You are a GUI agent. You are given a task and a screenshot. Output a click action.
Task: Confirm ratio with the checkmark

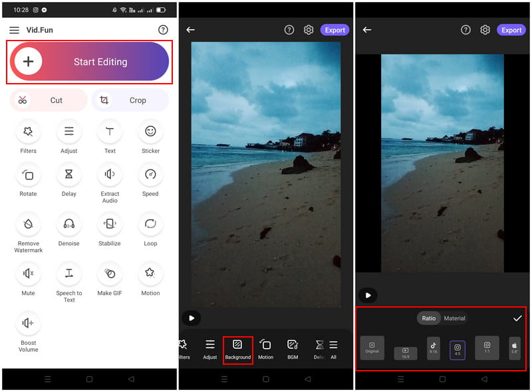click(517, 318)
